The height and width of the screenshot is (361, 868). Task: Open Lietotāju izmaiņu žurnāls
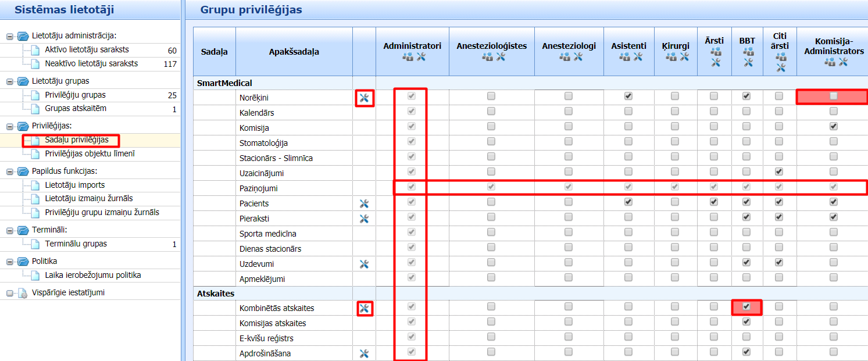[x=88, y=199]
